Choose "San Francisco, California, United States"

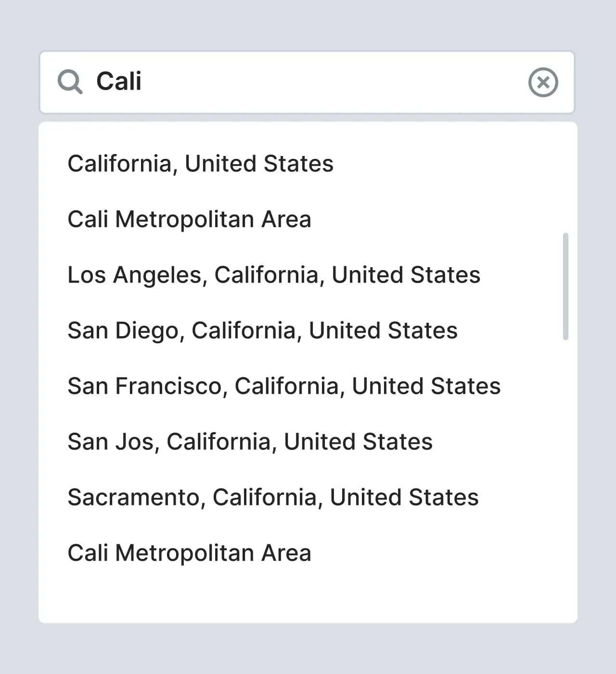(284, 386)
